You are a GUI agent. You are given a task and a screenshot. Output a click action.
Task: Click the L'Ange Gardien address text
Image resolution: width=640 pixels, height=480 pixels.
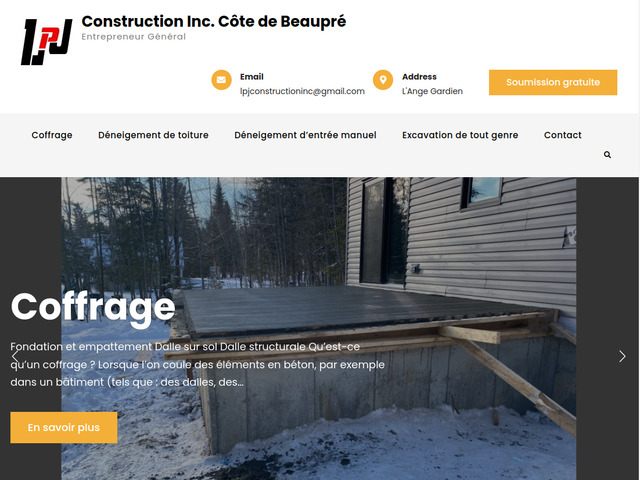coord(432,91)
